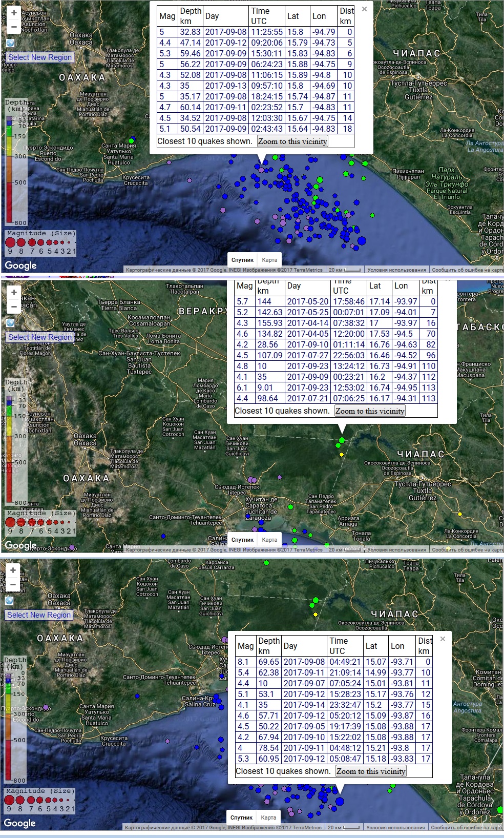Click "Select New Region" on the middle map

(x=40, y=337)
